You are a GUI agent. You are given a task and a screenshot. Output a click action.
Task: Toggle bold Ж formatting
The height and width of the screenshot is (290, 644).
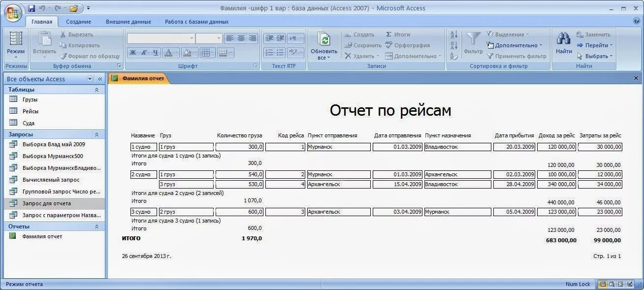tap(133, 53)
